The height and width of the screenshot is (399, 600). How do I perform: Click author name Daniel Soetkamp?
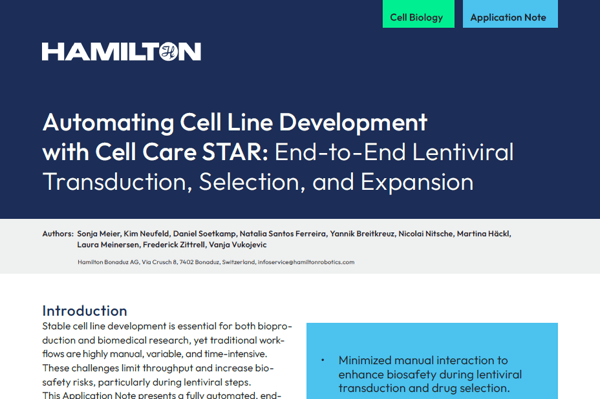(x=205, y=234)
